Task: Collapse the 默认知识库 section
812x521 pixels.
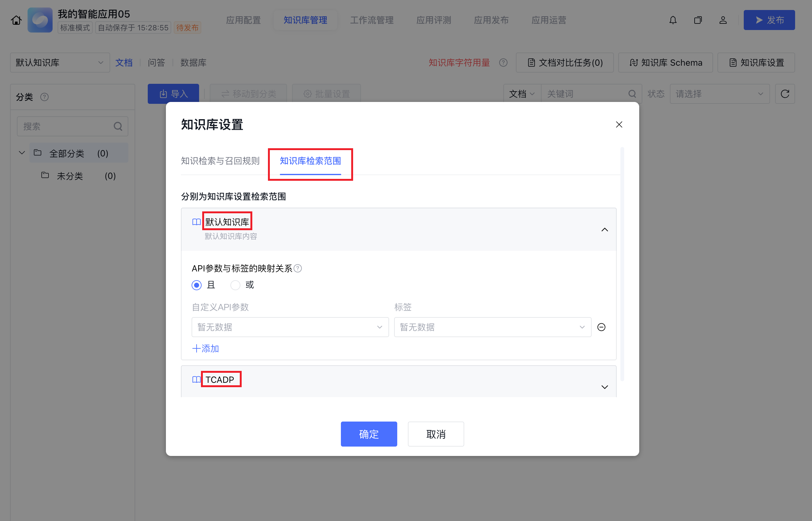Action: pyautogui.click(x=604, y=230)
